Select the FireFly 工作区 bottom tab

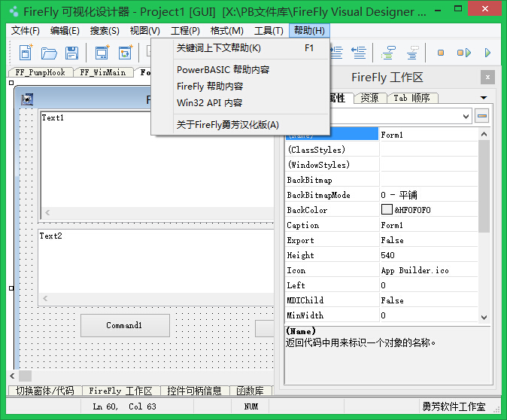click(120, 391)
